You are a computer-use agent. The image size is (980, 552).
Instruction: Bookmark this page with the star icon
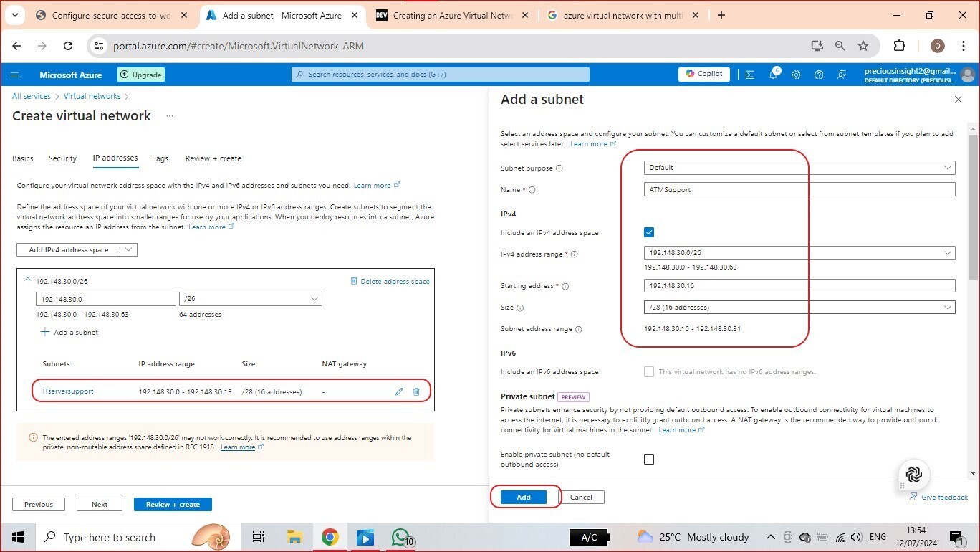pyautogui.click(x=863, y=46)
